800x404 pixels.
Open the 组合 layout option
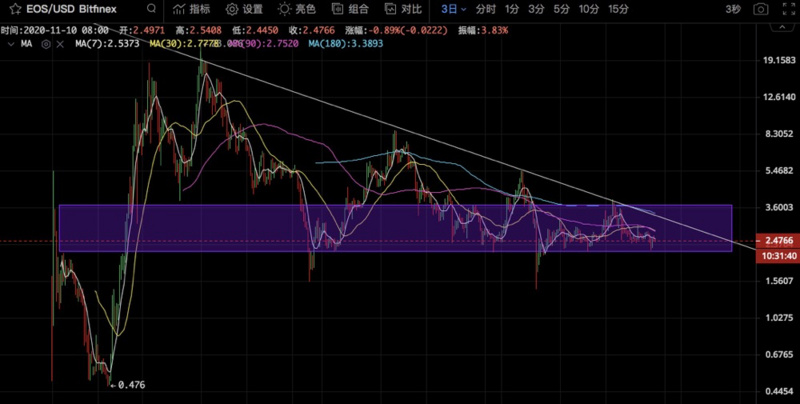pyautogui.click(x=351, y=10)
